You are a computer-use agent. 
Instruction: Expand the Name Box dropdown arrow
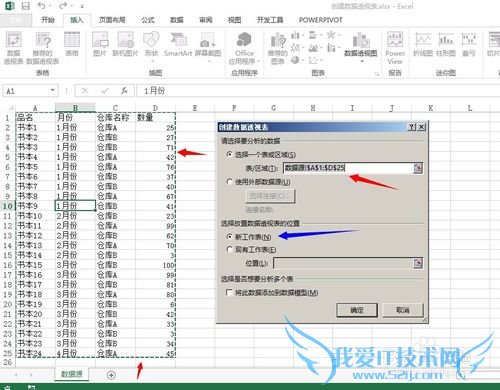point(52,90)
